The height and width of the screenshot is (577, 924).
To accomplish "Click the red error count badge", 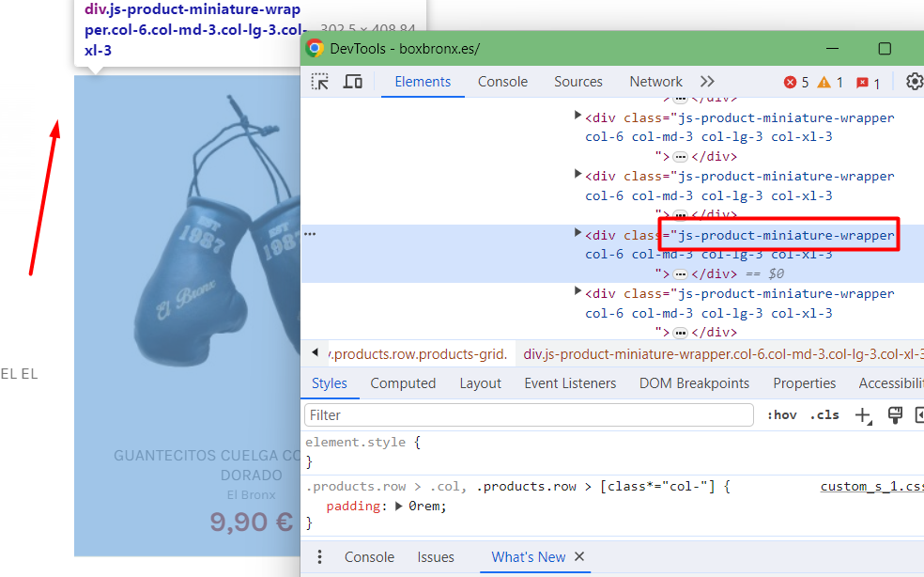I will point(796,83).
